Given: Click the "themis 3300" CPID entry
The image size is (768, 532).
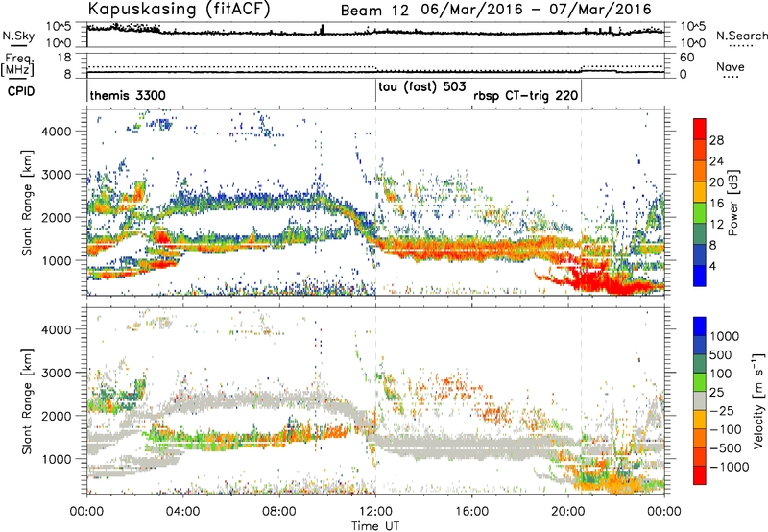Looking at the screenshot, I should click(x=128, y=95).
